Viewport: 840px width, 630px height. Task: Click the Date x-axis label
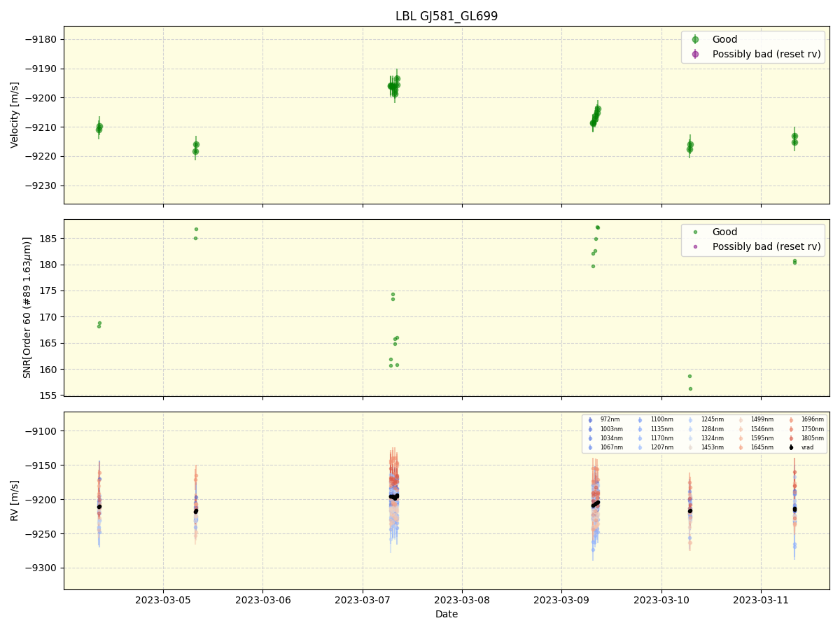tap(447, 614)
